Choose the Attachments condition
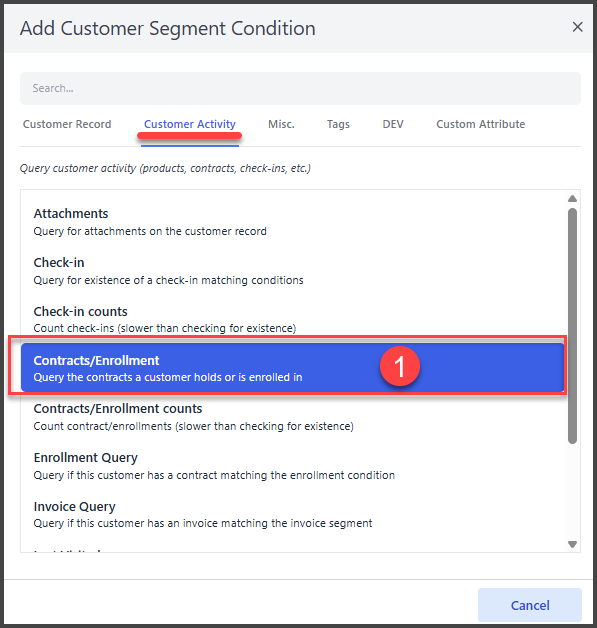Screen dimensions: 597x628 (x=293, y=222)
